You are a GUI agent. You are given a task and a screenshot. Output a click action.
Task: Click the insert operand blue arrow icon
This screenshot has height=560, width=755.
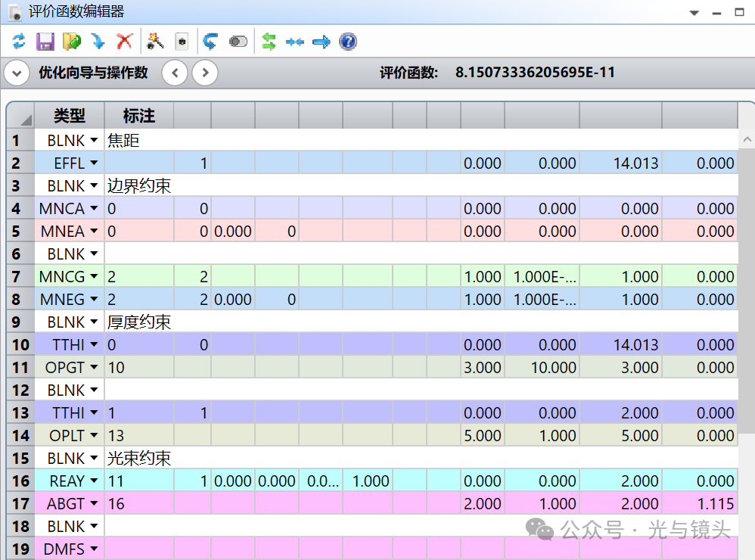click(97, 41)
